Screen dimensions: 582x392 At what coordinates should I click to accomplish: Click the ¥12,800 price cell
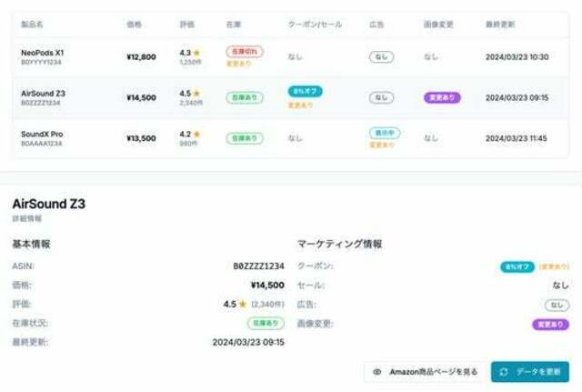[141, 56]
